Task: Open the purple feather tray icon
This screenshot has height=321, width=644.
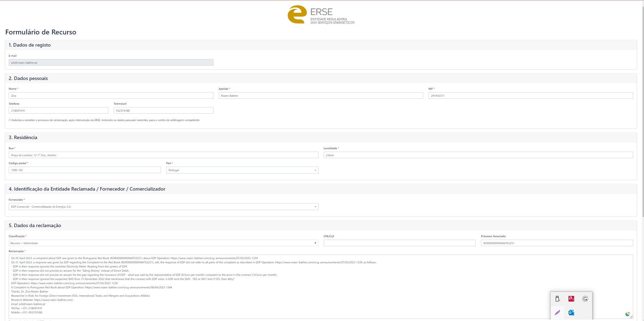Action: coord(557,313)
